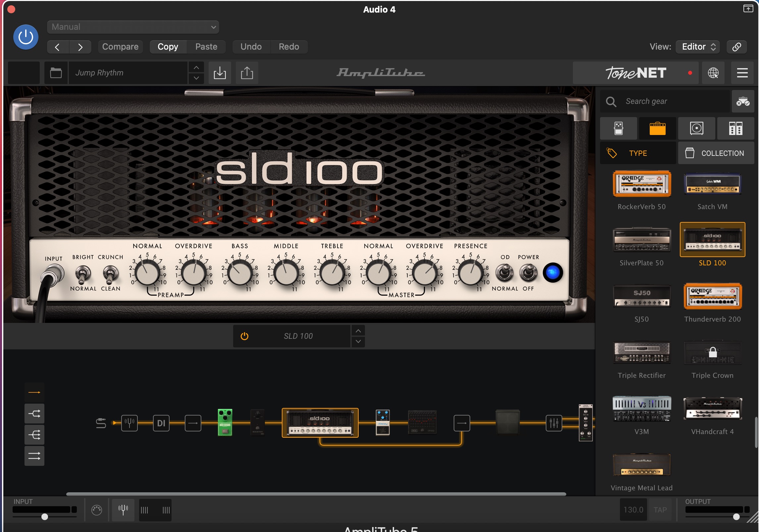This screenshot has width=759, height=532.
Task: Click the Copy button
Action: pyautogui.click(x=168, y=47)
